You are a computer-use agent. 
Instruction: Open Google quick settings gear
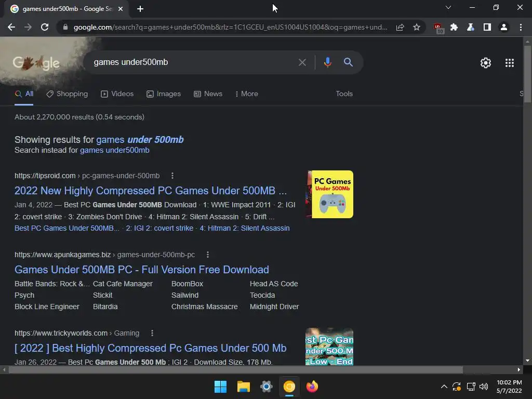(x=486, y=63)
